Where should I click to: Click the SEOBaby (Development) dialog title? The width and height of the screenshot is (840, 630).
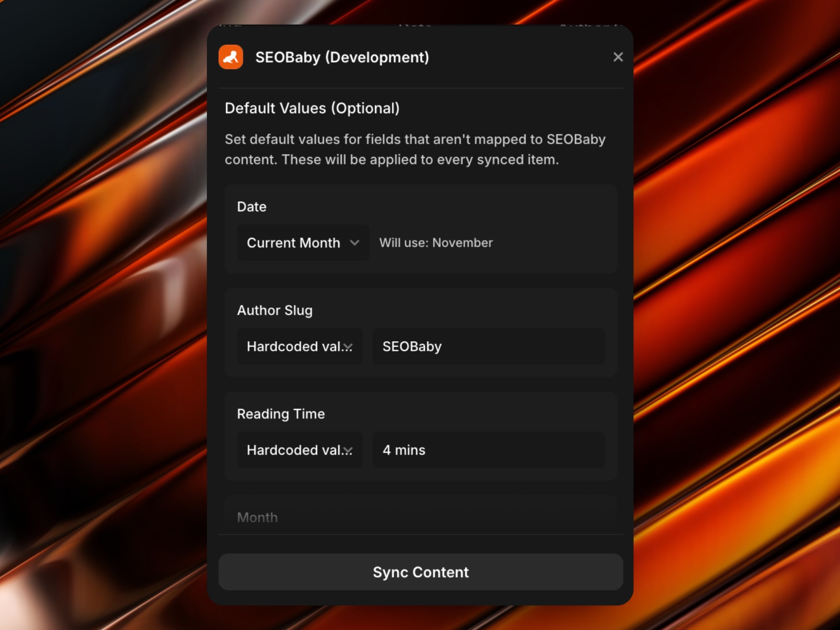[342, 57]
